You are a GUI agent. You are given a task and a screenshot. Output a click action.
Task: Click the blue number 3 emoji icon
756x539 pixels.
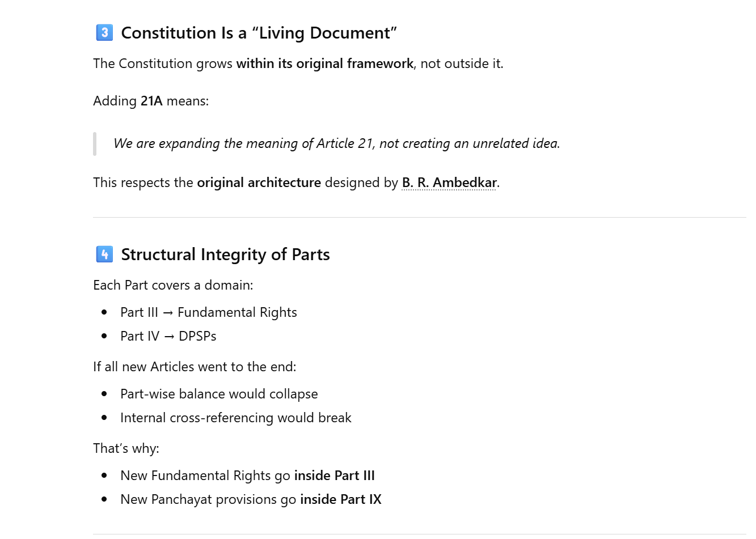(104, 33)
